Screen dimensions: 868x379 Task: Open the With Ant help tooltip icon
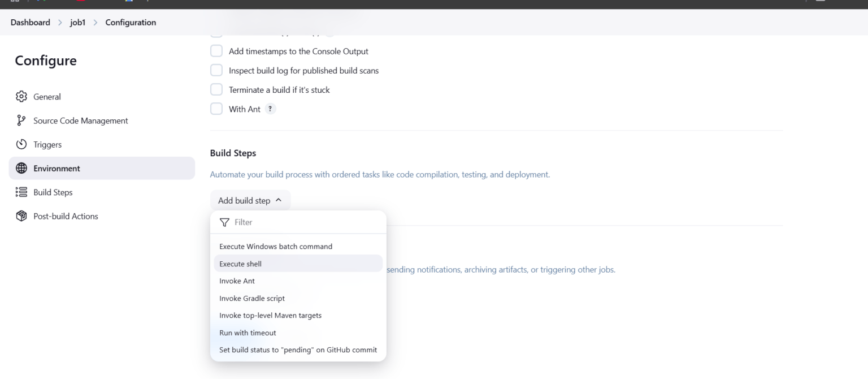pyautogui.click(x=270, y=109)
